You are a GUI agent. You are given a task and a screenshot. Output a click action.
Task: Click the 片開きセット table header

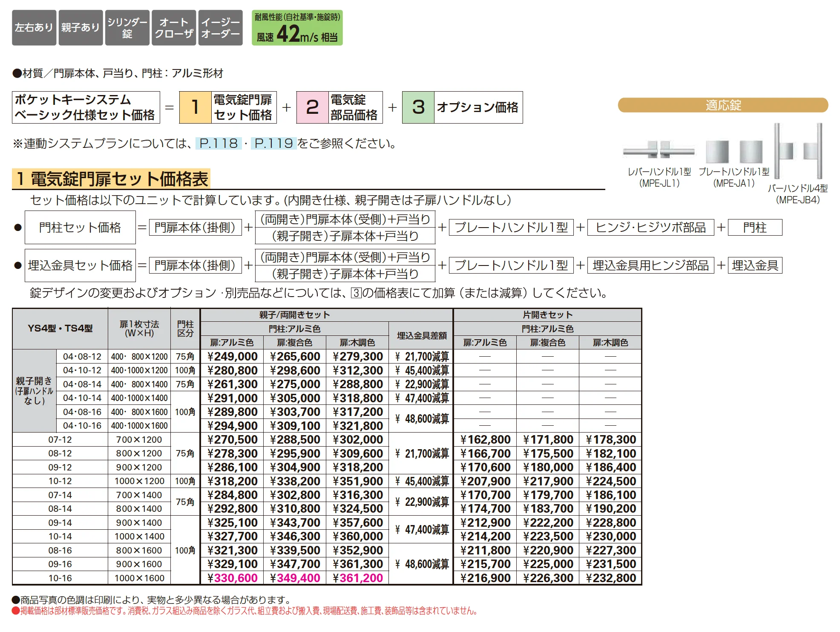[x=548, y=315]
